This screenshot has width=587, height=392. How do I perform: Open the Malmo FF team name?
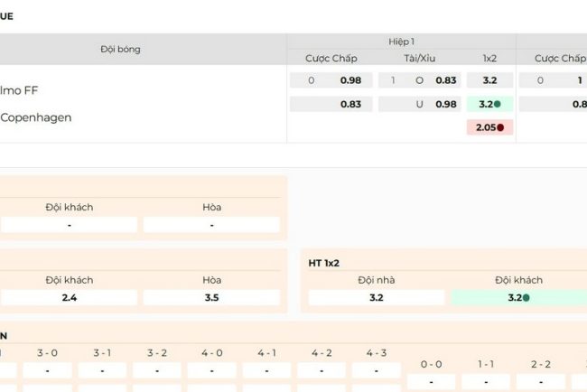tap(19, 90)
